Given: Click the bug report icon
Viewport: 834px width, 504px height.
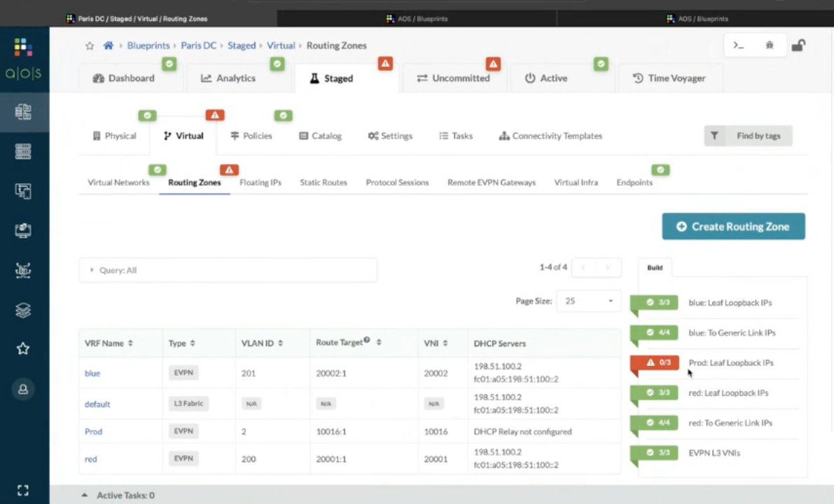Looking at the screenshot, I should 769,46.
